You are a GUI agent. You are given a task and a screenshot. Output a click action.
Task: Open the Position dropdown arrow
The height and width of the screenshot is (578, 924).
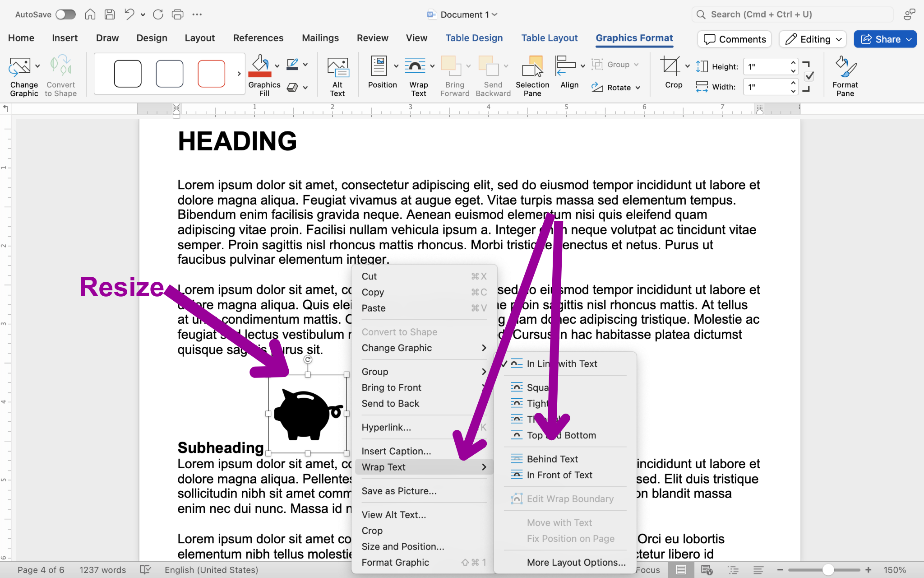click(396, 66)
